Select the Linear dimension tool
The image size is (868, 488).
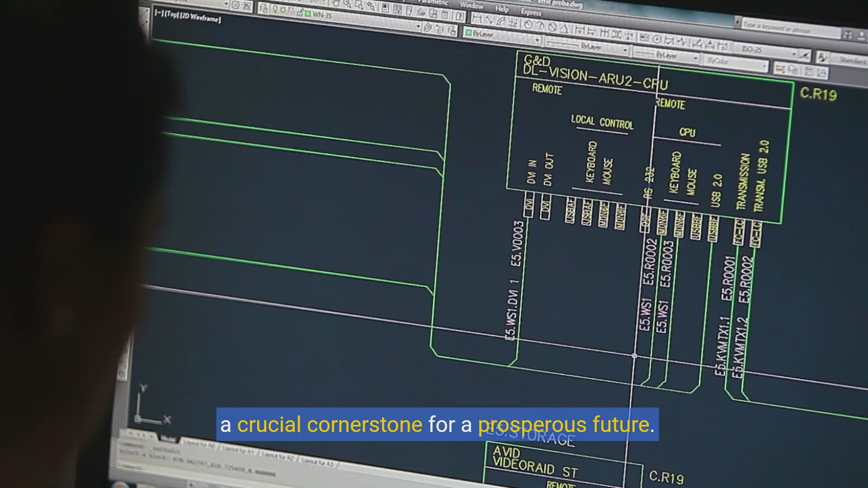pos(477,19)
